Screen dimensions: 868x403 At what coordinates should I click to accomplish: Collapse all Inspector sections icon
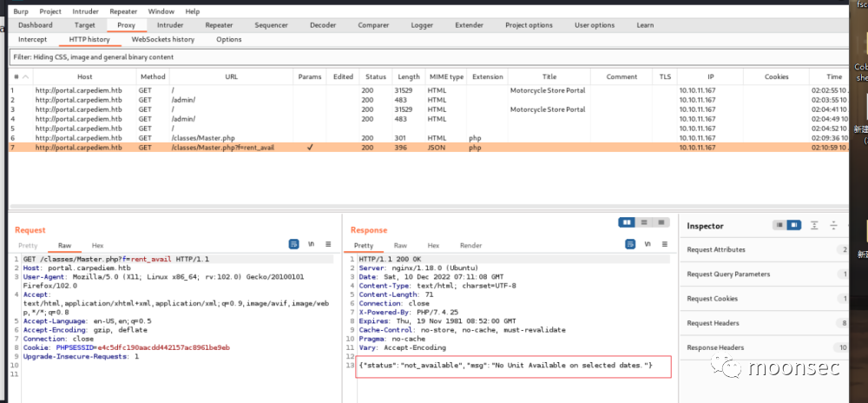click(833, 225)
